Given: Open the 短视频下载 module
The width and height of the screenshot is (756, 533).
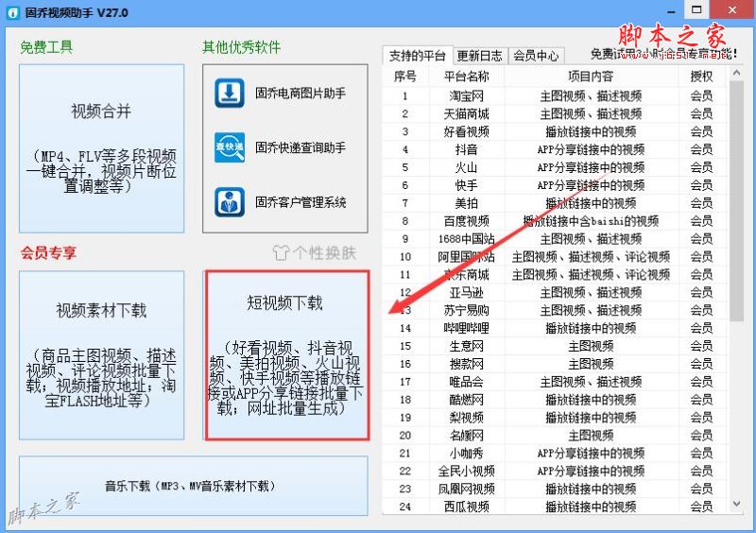Looking at the screenshot, I should point(287,355).
